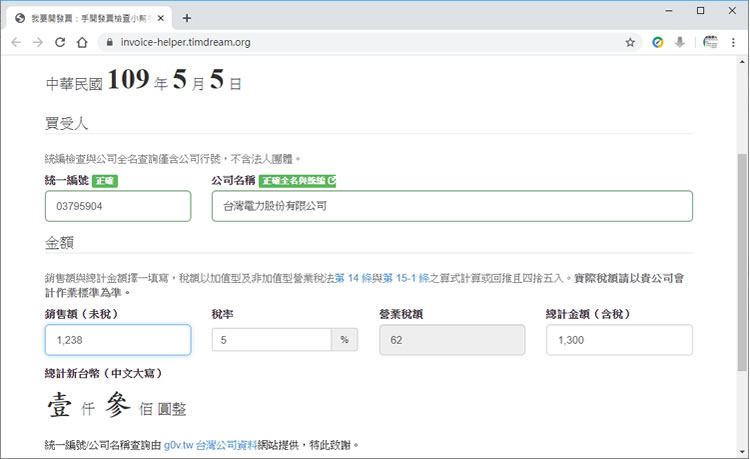Reload the invoice helper page
This screenshot has height=459, width=750.
pyautogui.click(x=60, y=42)
